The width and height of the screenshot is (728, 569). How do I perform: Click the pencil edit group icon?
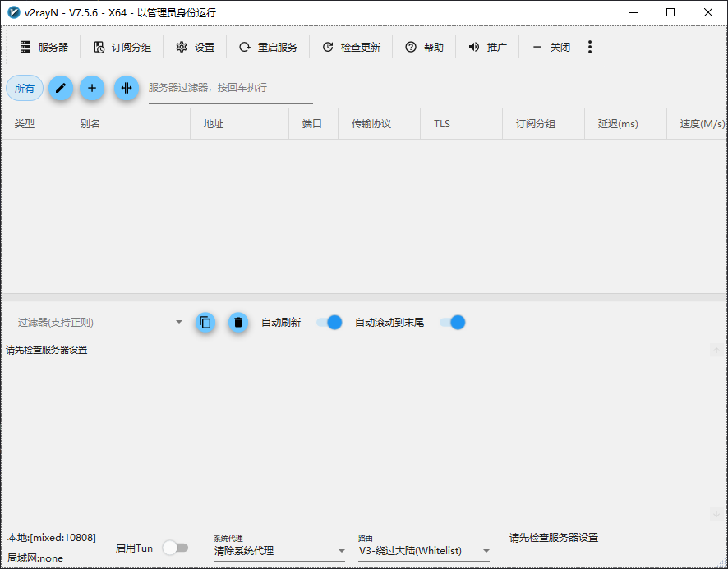point(61,88)
